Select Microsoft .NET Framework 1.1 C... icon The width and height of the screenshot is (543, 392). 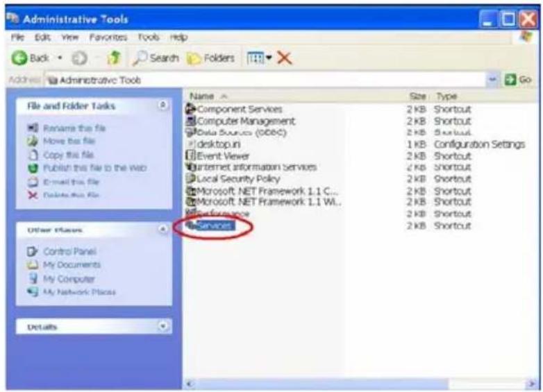(x=191, y=191)
